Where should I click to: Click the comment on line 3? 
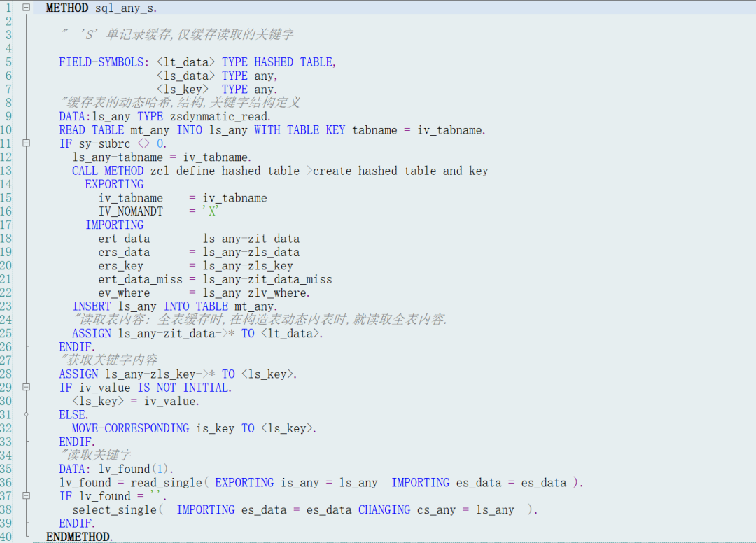[x=178, y=35]
